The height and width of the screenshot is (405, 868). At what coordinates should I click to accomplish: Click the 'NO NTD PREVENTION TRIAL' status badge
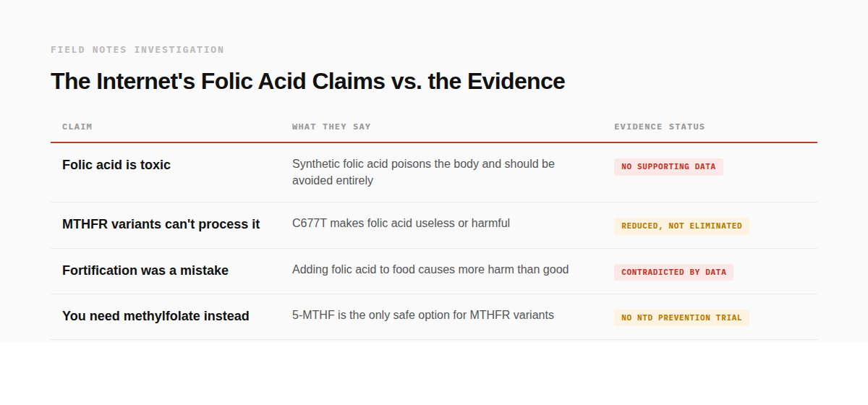pyautogui.click(x=681, y=318)
